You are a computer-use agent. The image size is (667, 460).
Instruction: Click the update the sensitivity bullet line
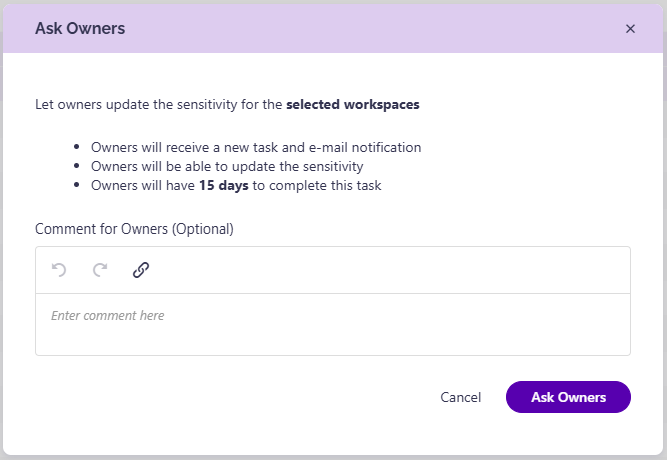coord(227,166)
